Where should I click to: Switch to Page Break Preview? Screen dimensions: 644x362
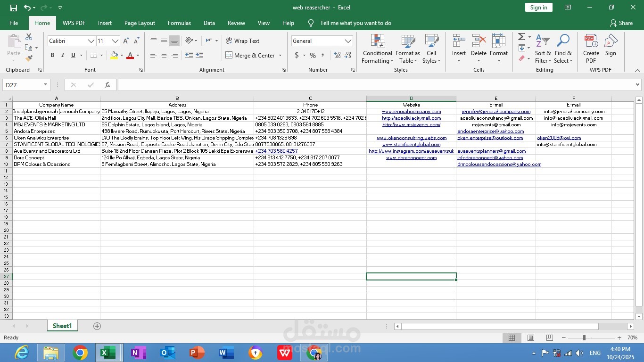click(x=549, y=337)
